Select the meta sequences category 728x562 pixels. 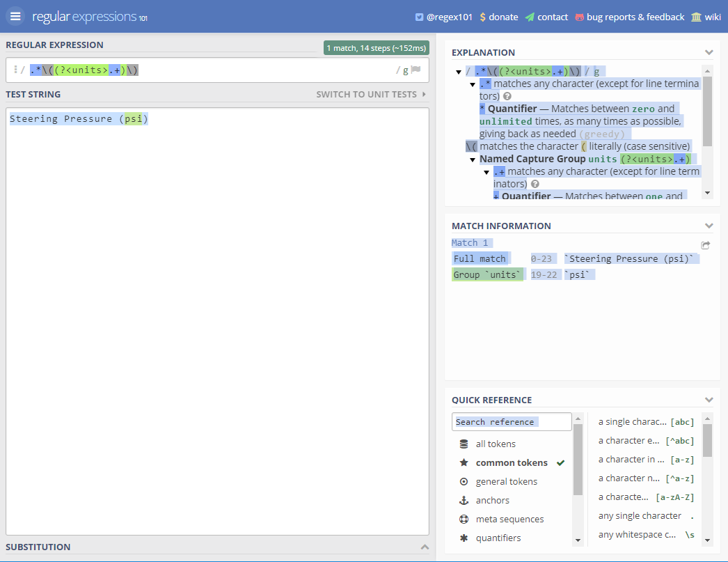[x=509, y=520]
